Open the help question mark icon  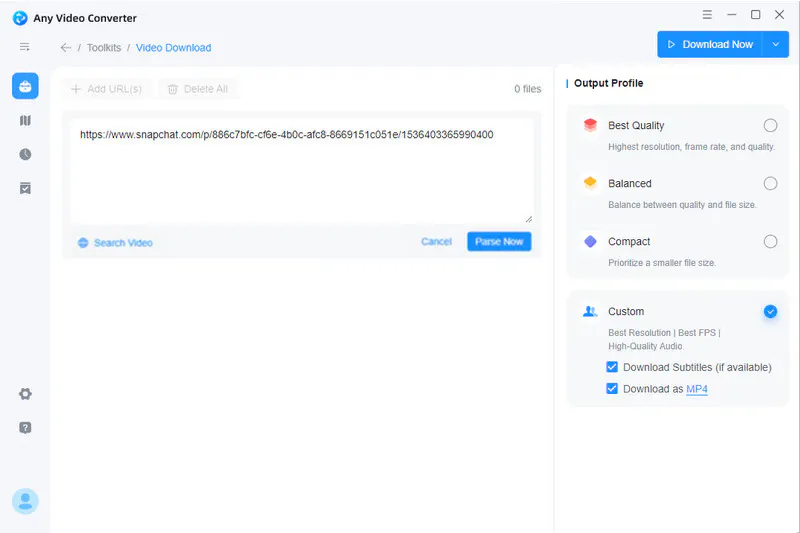tap(25, 427)
